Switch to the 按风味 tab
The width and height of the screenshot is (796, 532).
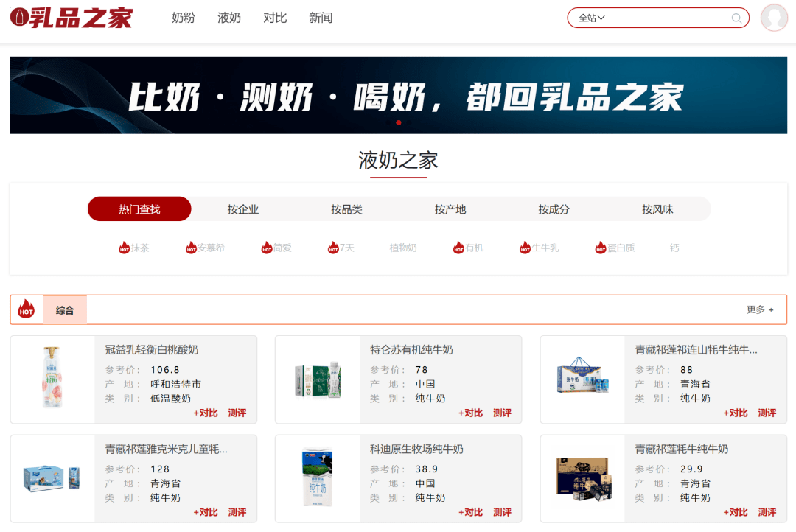click(657, 209)
